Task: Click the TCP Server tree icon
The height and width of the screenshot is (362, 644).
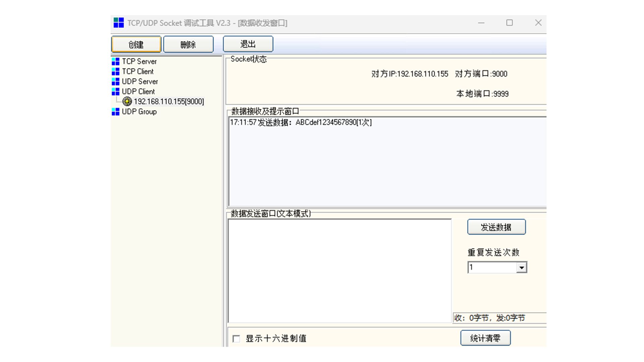Action: (x=115, y=61)
